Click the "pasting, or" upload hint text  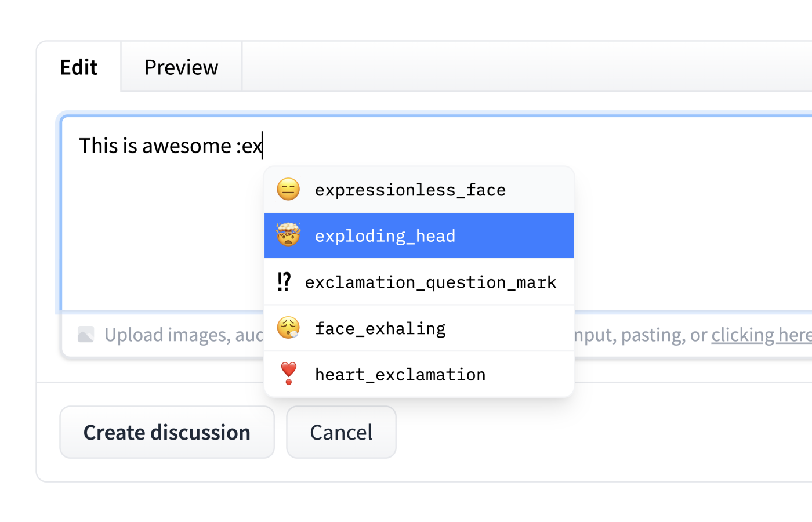point(664,335)
